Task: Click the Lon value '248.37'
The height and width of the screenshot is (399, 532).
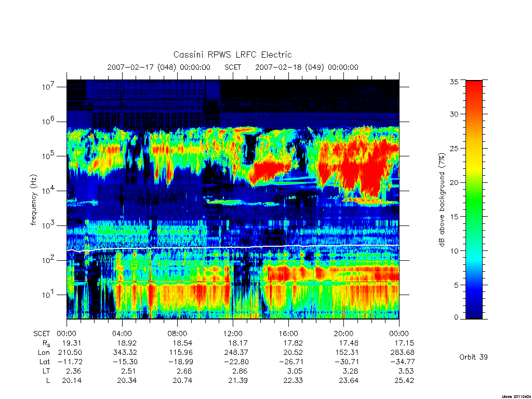Action: (x=236, y=353)
